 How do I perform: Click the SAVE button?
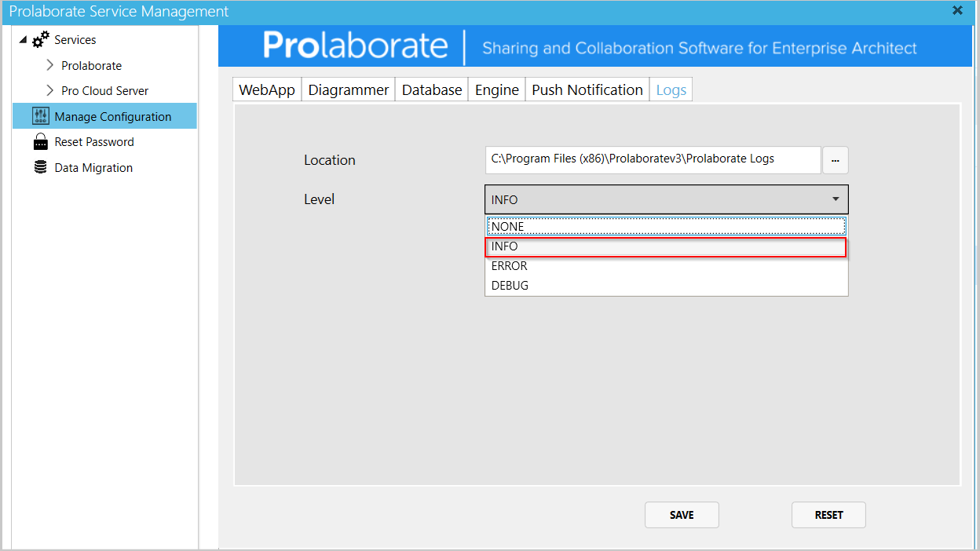pyautogui.click(x=682, y=515)
